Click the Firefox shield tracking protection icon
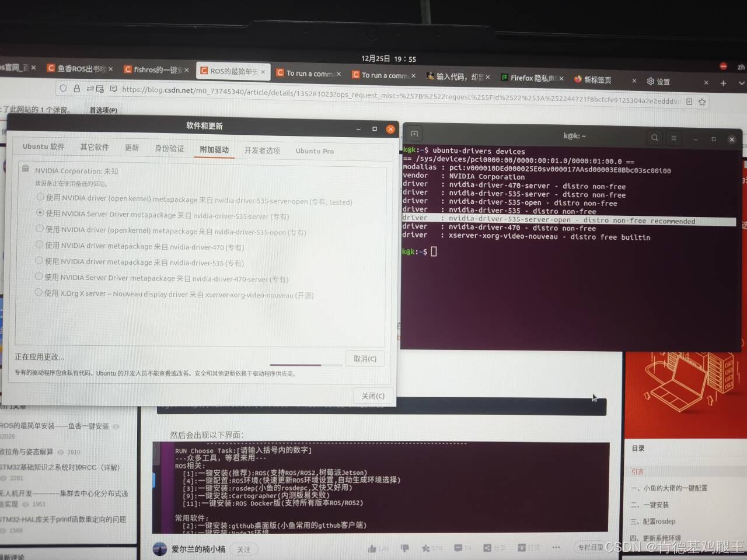 [x=63, y=88]
